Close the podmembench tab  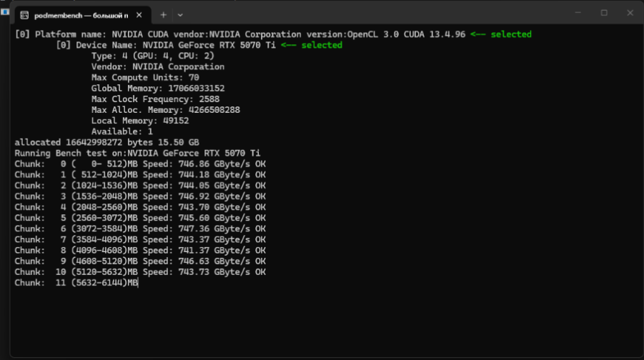point(139,15)
